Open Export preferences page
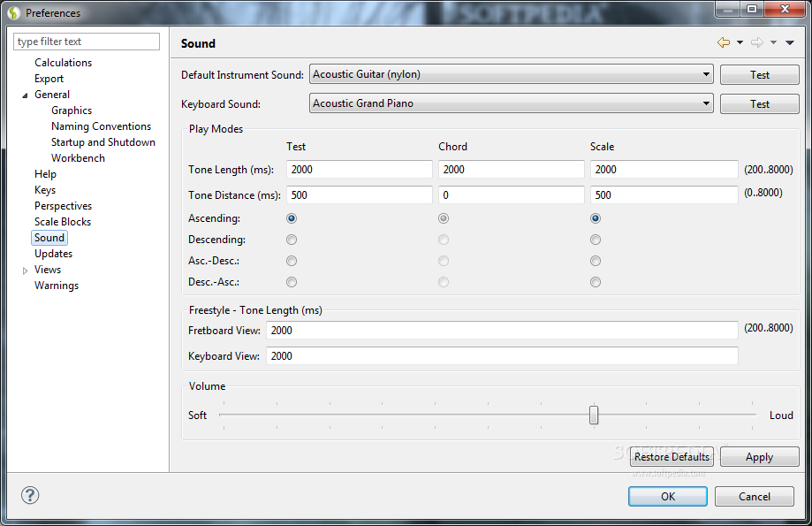The width and height of the screenshot is (812, 526). 49,79
